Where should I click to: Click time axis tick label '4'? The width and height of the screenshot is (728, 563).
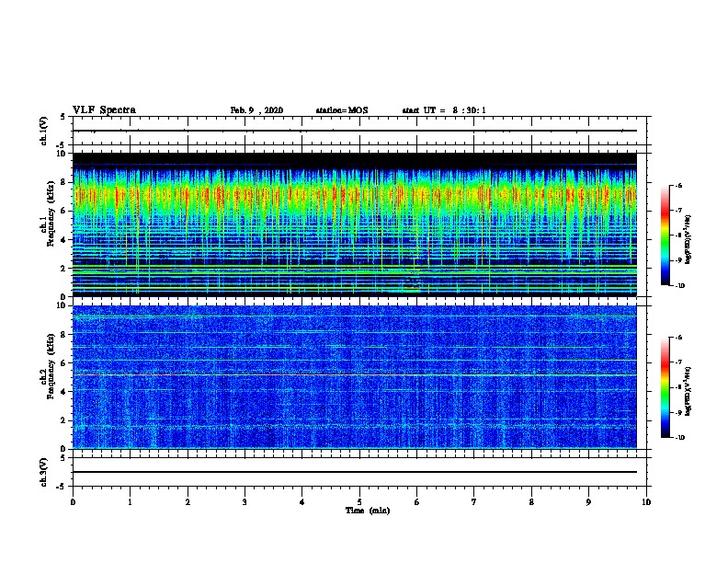click(x=302, y=502)
